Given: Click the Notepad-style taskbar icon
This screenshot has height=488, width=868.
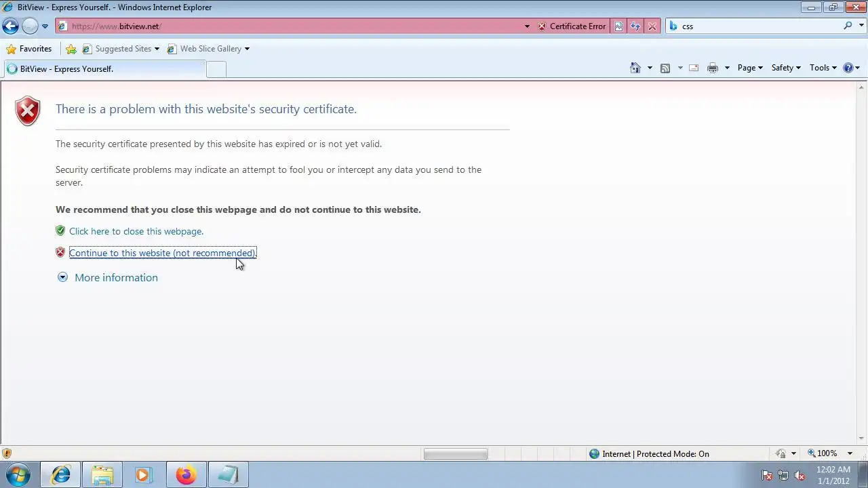Looking at the screenshot, I should tap(227, 475).
